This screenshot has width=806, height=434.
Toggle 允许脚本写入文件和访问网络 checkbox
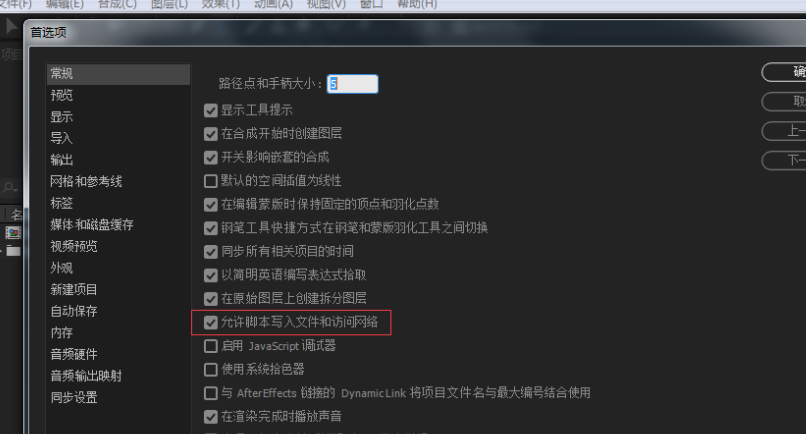pyautogui.click(x=211, y=322)
